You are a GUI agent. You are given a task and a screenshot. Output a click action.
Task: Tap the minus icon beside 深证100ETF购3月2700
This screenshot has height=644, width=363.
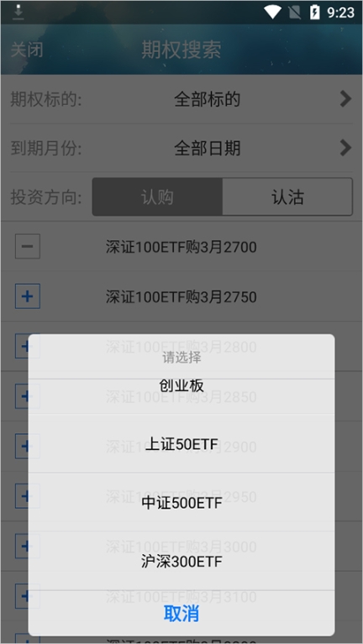[x=28, y=246]
